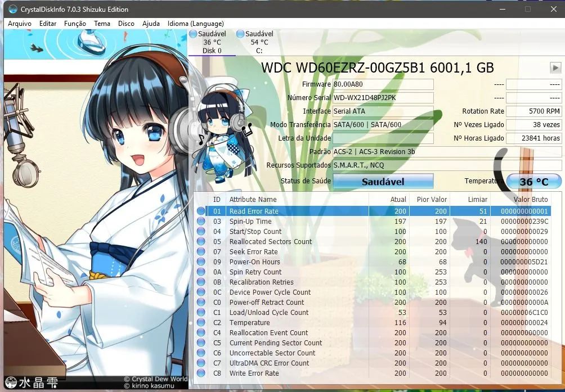The height and width of the screenshot is (392, 565).
Task: Click the Pior Valor column header
Action: click(430, 200)
